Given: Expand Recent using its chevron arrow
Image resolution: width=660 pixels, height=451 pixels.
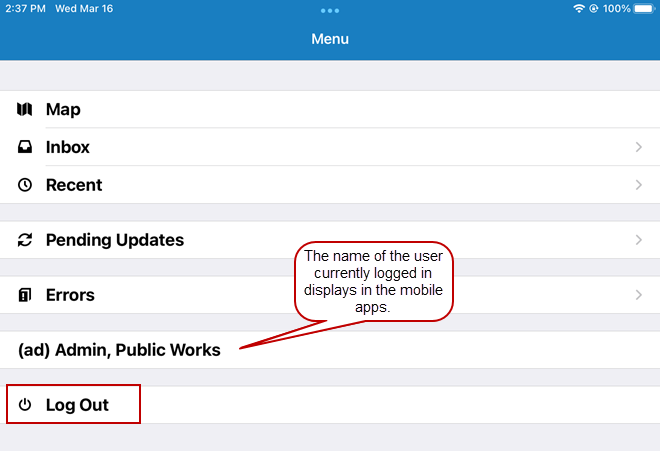Looking at the screenshot, I should click(639, 185).
